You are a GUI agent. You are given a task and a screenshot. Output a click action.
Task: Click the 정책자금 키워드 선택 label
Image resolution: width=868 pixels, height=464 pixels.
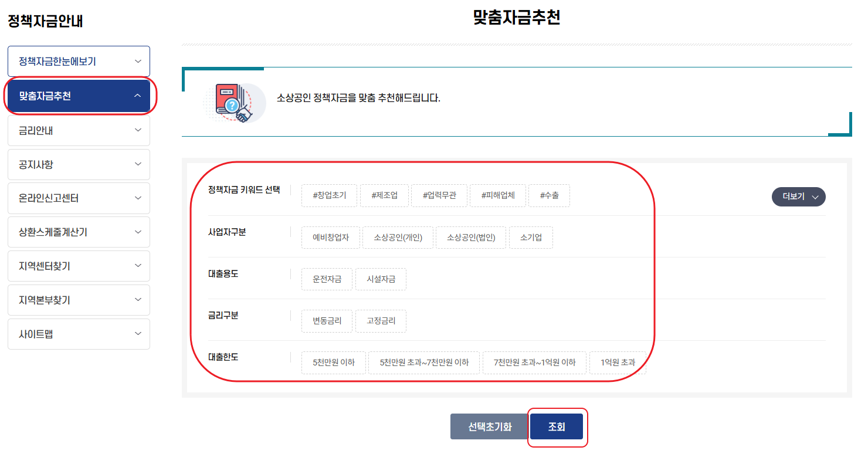244,190
